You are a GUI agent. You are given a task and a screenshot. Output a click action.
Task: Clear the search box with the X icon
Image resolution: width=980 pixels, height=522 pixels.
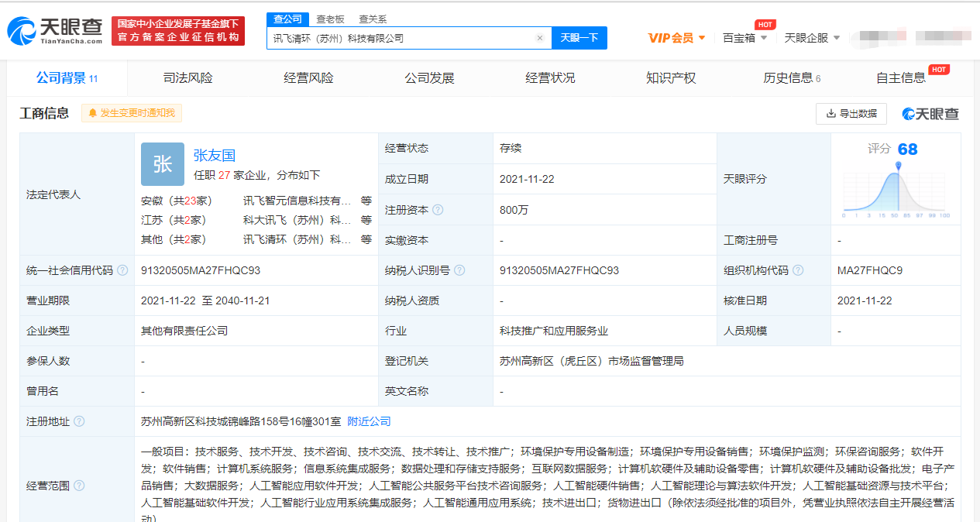tap(540, 38)
